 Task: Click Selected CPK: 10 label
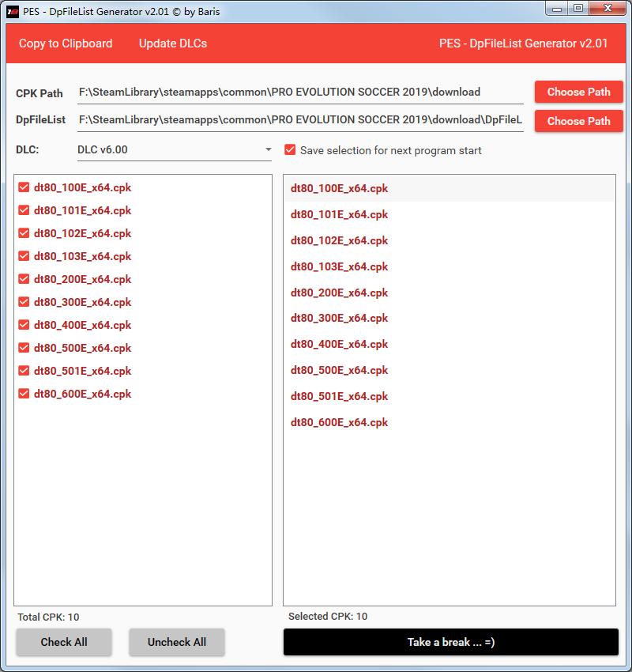328,617
